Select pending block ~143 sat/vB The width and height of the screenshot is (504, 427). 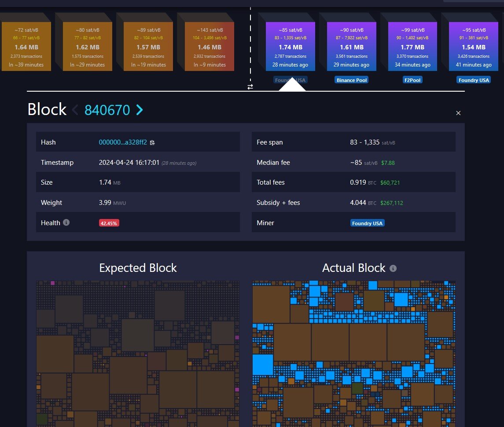tap(210, 46)
